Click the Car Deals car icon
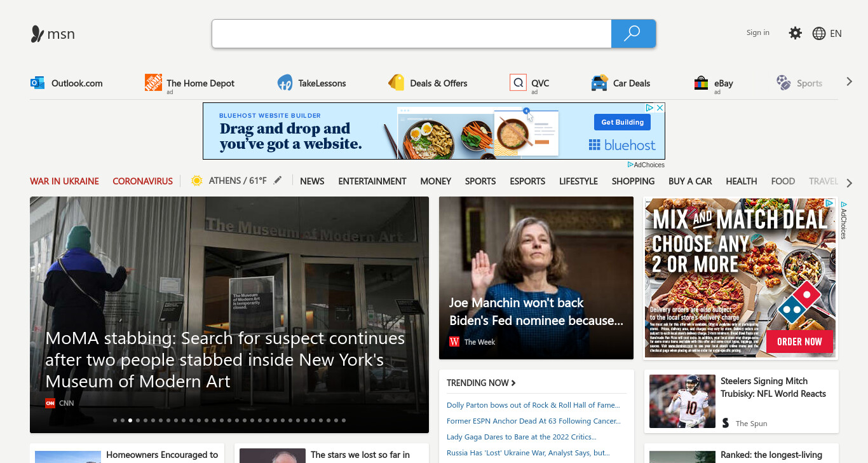Image resolution: width=868 pixels, height=463 pixels. click(599, 83)
